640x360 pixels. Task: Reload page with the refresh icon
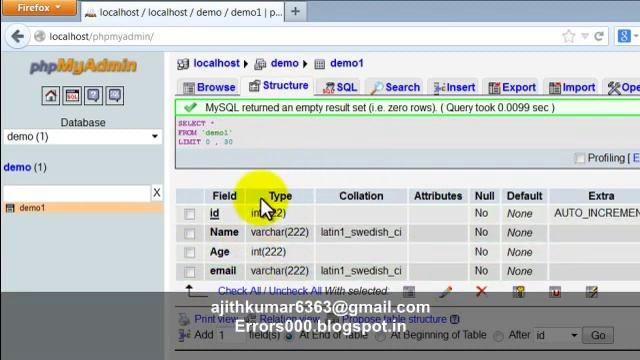click(x=599, y=37)
